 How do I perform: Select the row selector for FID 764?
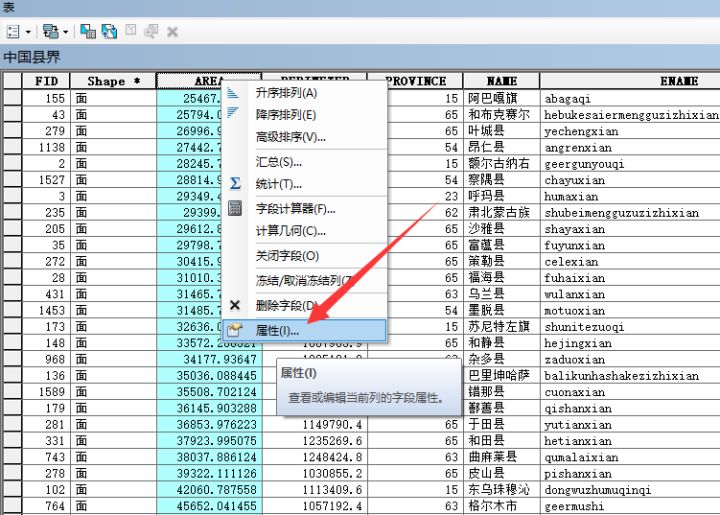coord(12,506)
